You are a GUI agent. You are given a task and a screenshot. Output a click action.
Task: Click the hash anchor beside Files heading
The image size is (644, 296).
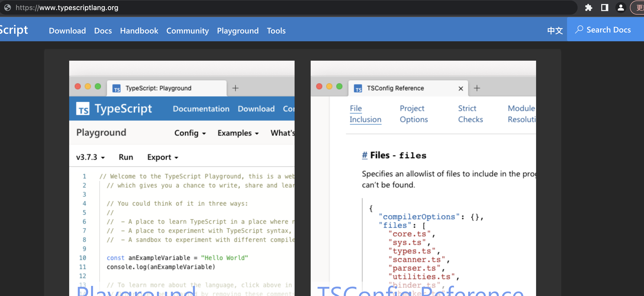tap(365, 155)
